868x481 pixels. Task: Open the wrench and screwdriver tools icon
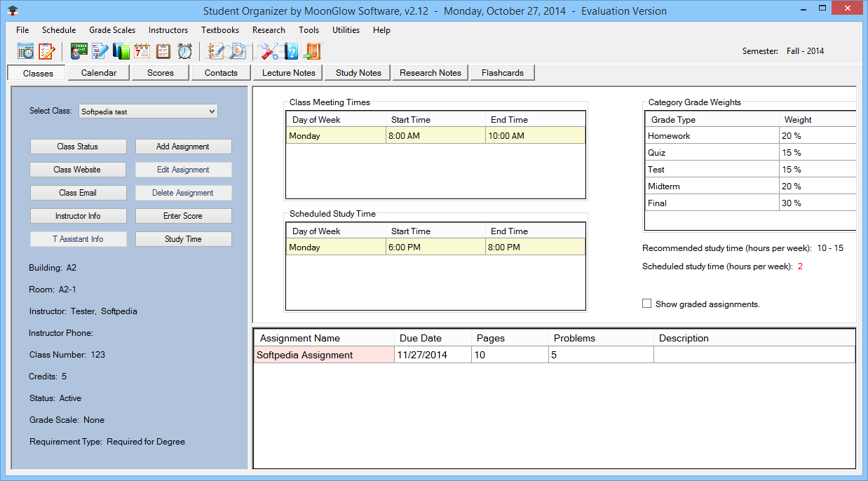pos(270,51)
